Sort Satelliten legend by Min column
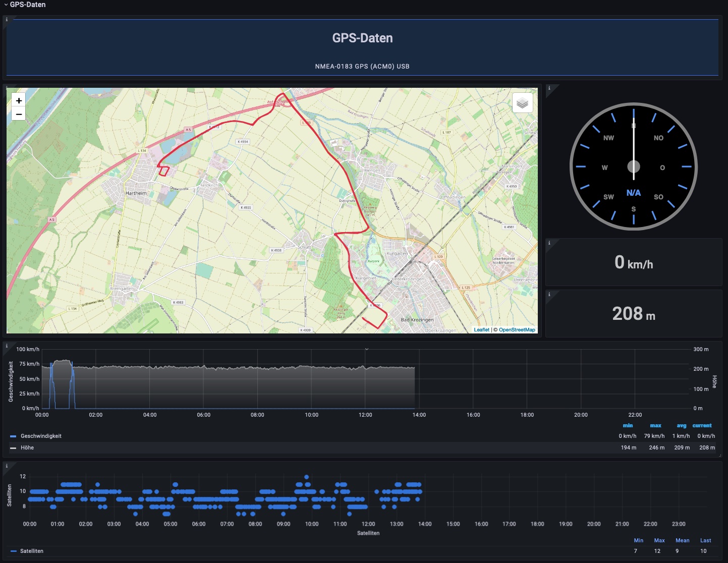 click(x=638, y=540)
